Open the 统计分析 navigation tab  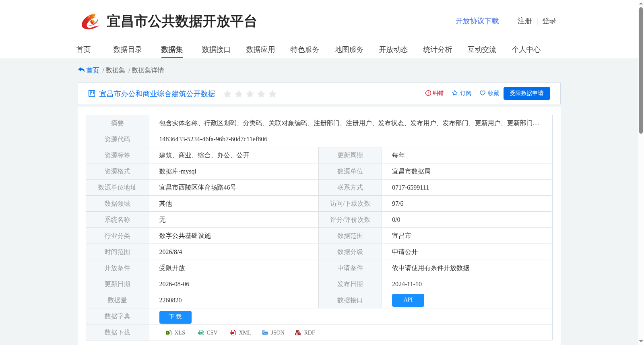[438, 50]
